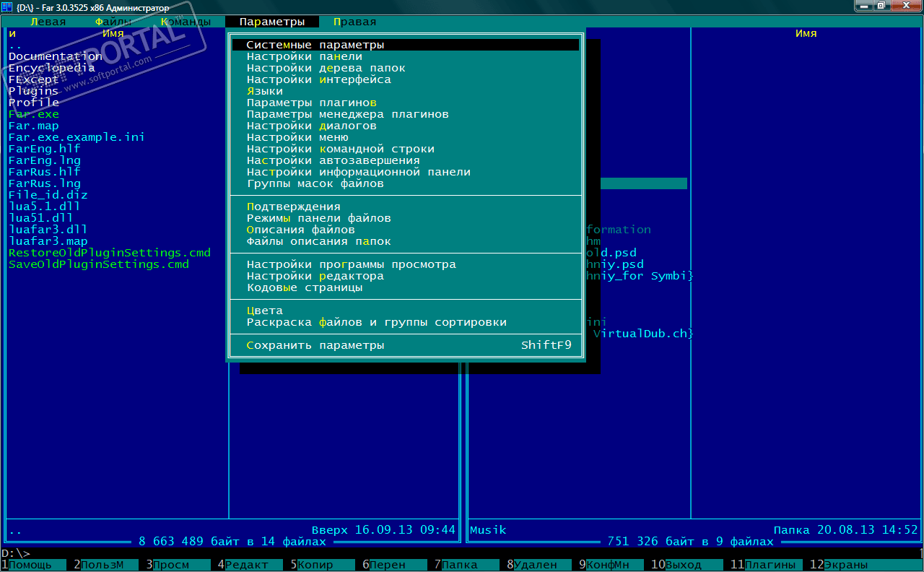Select SaveOldPluginSettings.cmd file
The width and height of the screenshot is (924, 572).
(99, 264)
